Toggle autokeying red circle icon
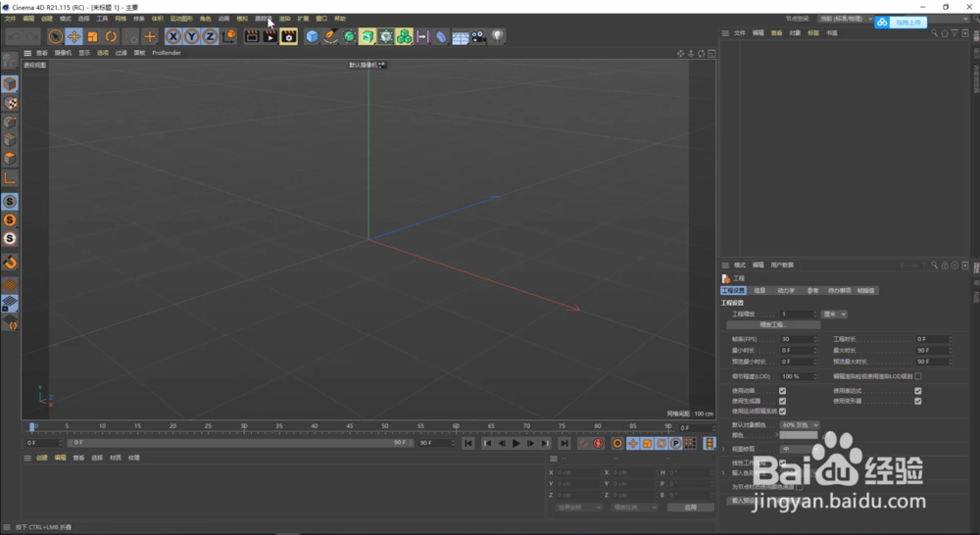Screen dimensions: 980x535 tap(598, 443)
